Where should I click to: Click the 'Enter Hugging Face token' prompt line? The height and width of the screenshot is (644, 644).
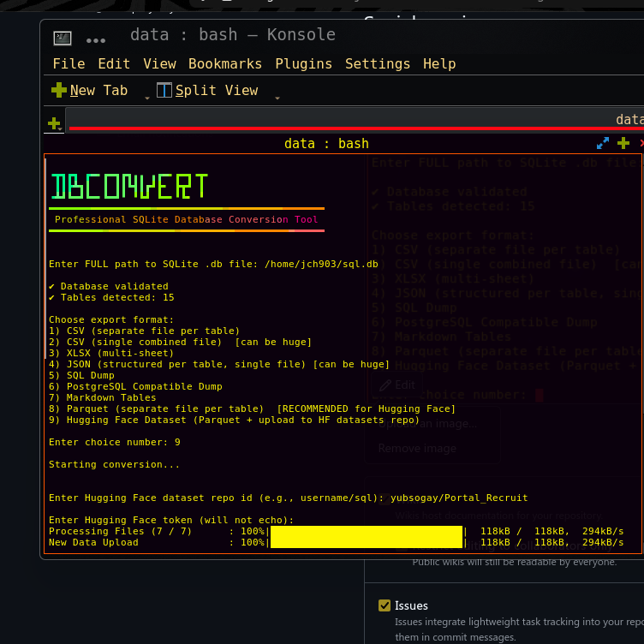click(171, 520)
